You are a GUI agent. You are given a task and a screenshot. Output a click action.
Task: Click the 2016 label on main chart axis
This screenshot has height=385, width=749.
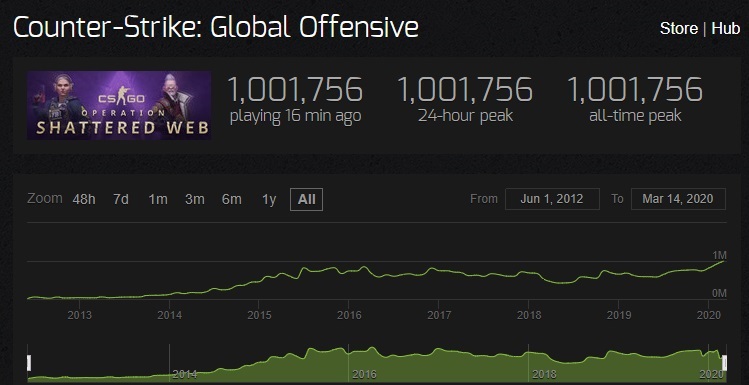click(x=348, y=315)
